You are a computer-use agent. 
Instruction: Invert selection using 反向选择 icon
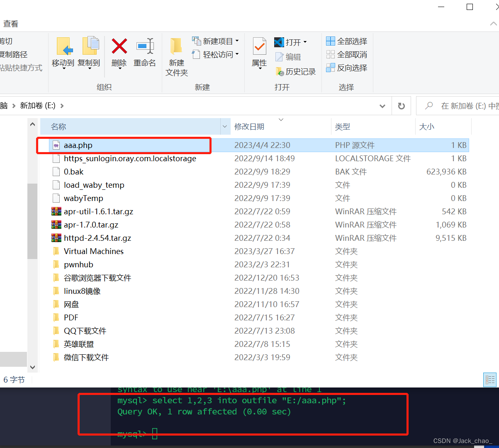(x=347, y=68)
